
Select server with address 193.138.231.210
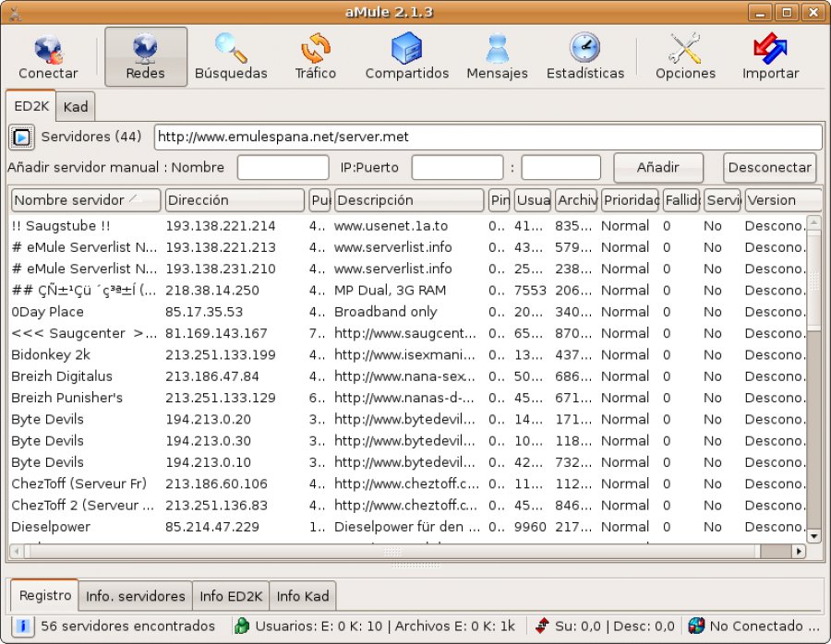[408, 269]
